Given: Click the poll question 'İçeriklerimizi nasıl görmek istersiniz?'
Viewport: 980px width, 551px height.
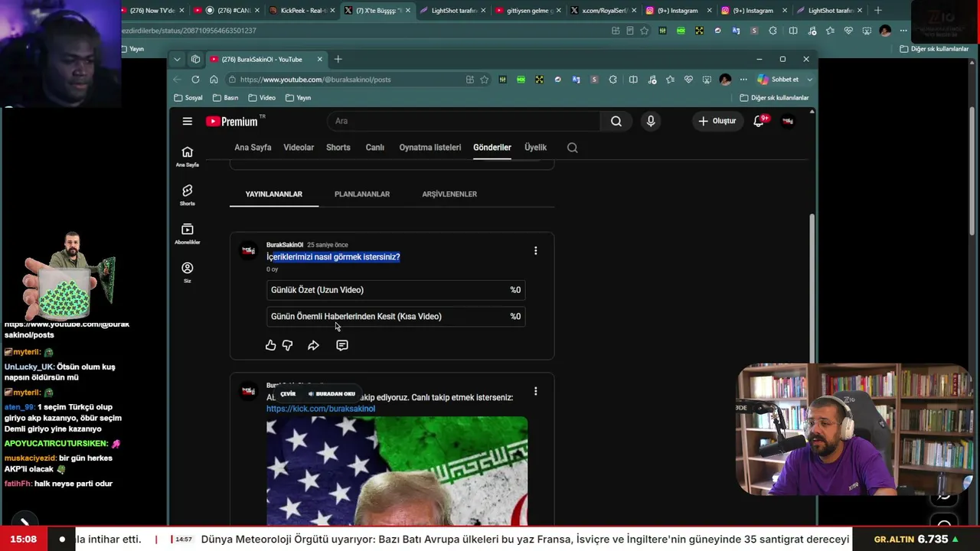Looking at the screenshot, I should click(x=333, y=257).
